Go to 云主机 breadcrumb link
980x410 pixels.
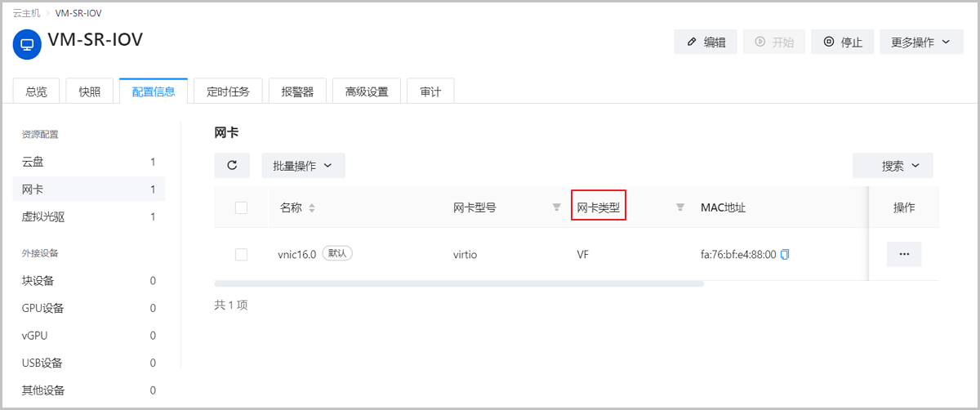point(27,14)
